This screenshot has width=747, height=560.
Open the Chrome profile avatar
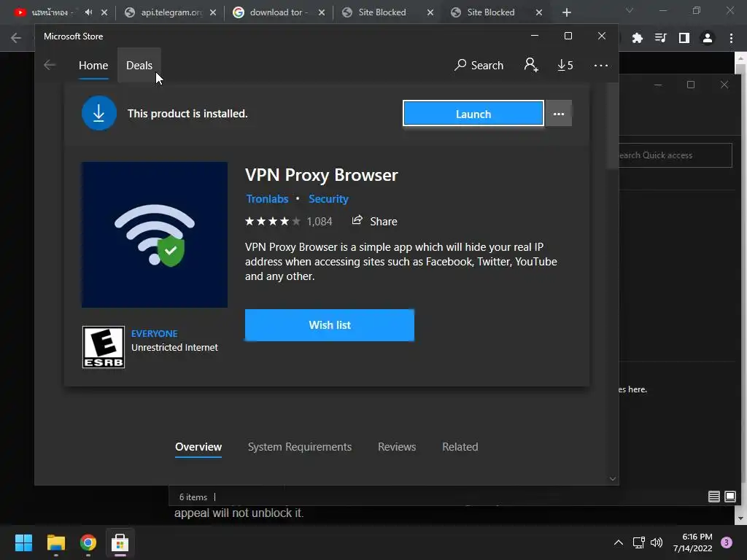[x=708, y=38]
